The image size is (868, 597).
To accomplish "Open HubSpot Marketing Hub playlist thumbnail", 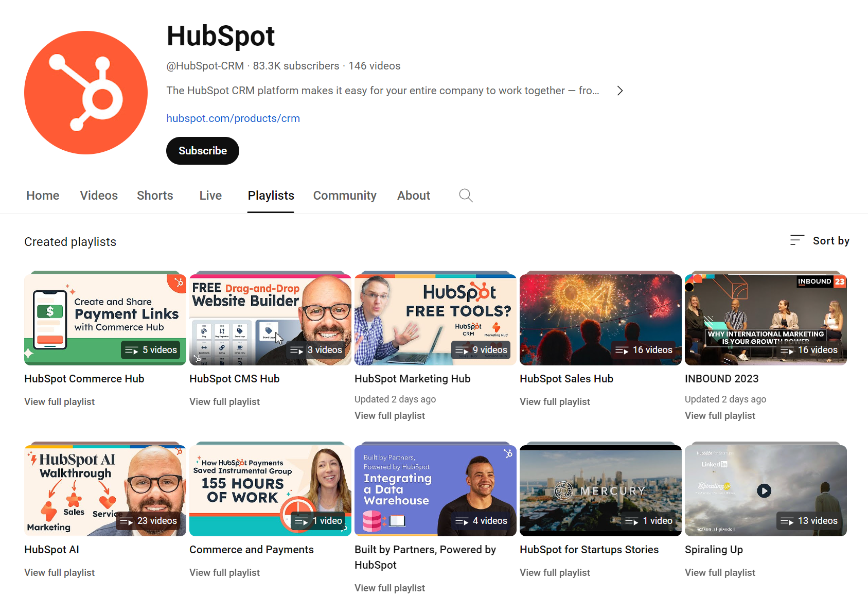I will point(435,320).
